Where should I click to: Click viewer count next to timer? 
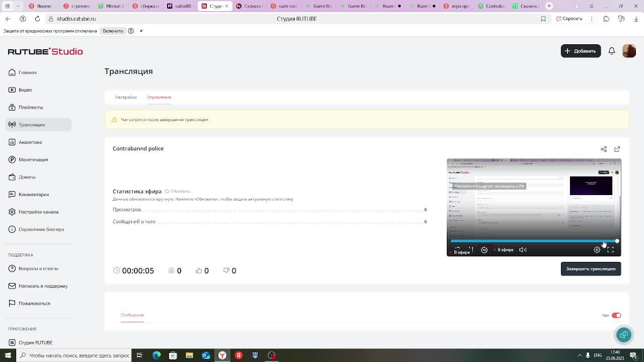coord(175,270)
